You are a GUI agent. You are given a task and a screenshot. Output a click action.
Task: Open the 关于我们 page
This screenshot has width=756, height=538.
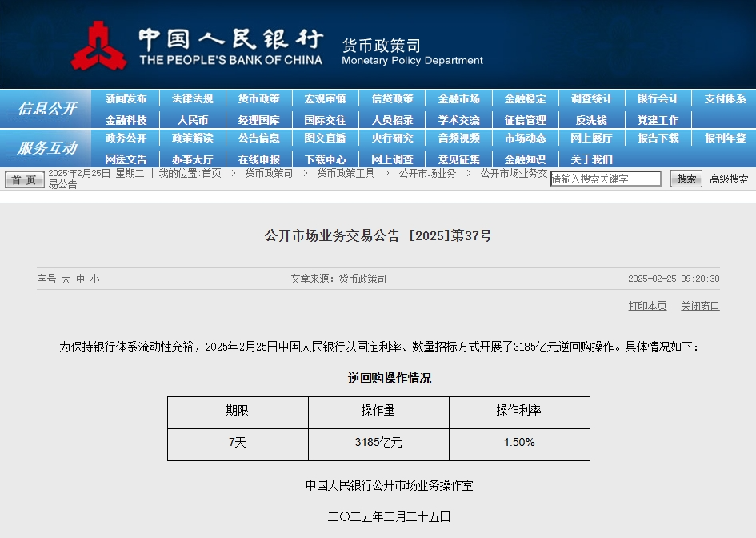tap(591, 157)
